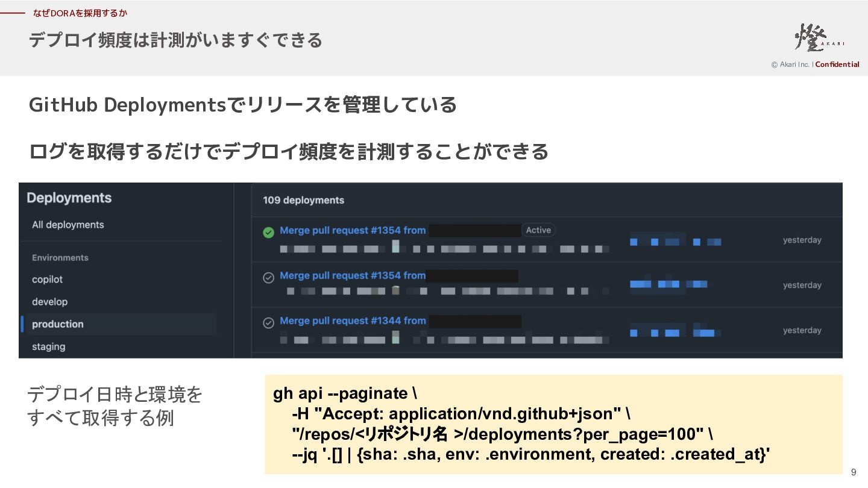
Task: Click the code line starting with "--jq"
Action: coord(531,455)
